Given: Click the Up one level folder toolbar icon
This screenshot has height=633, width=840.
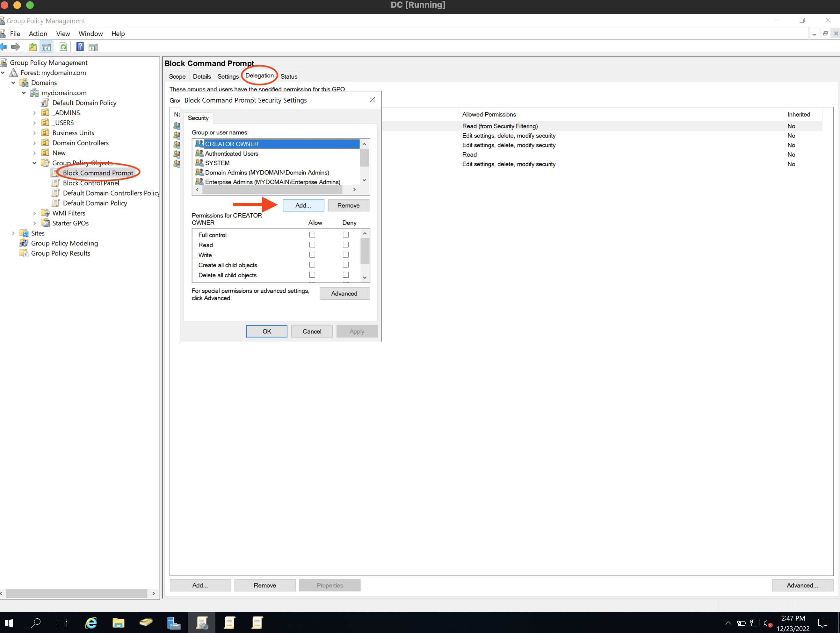Looking at the screenshot, I should 33,47.
